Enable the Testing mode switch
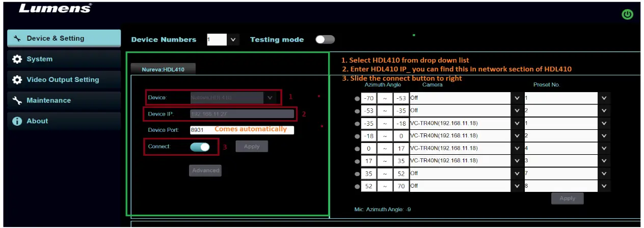The height and width of the screenshot is (228, 644). tap(325, 40)
